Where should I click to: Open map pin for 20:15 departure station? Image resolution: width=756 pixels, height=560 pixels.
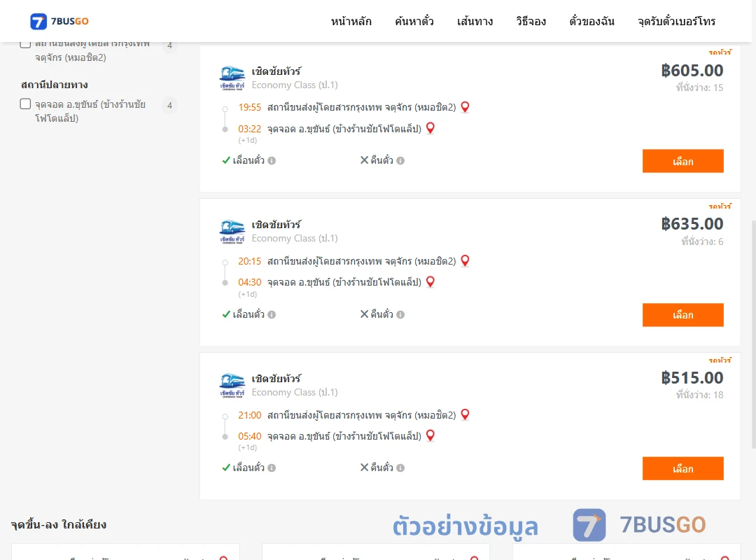point(465,261)
